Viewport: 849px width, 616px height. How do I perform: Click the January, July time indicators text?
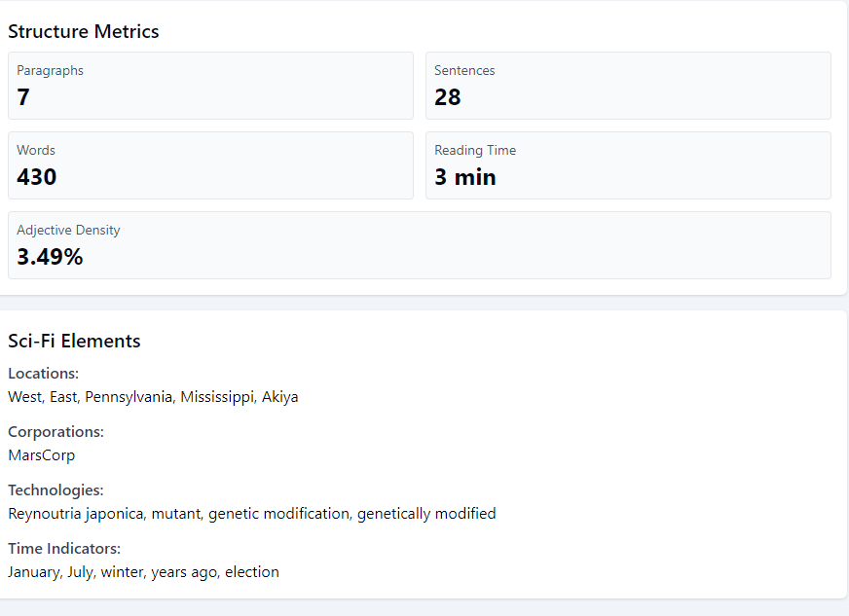point(143,572)
